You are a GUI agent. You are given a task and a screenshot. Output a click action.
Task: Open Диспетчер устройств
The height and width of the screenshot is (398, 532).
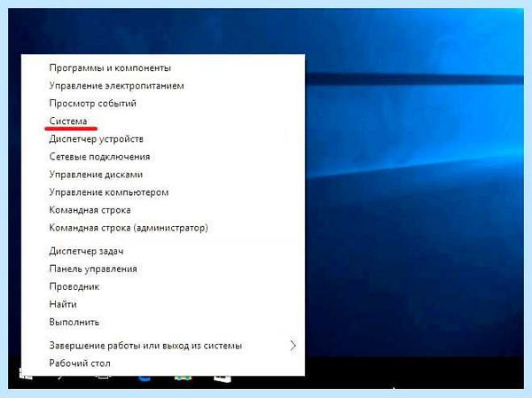pyautogui.click(x=163, y=139)
